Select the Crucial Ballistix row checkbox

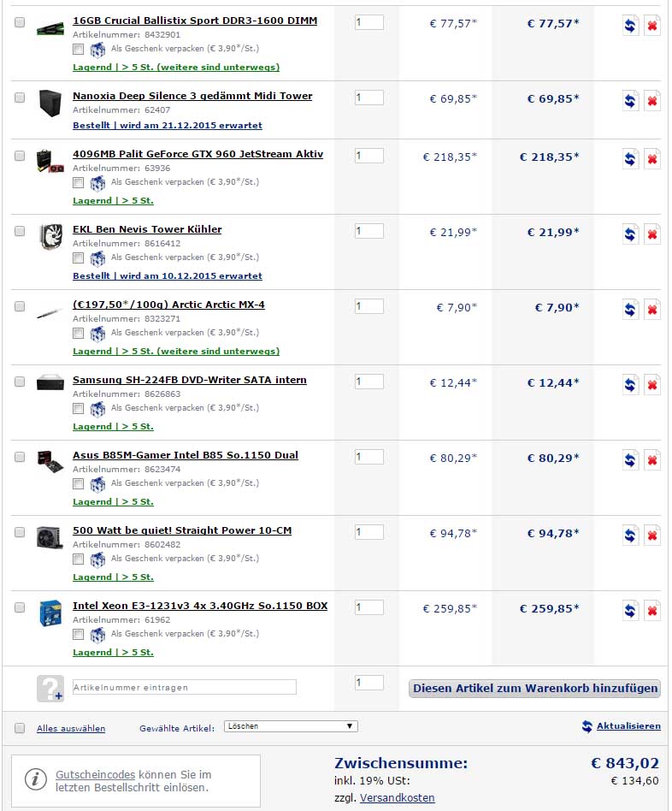20,22
